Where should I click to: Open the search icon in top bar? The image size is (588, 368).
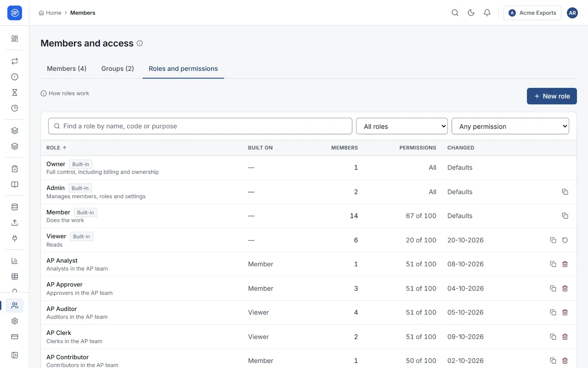pos(455,13)
